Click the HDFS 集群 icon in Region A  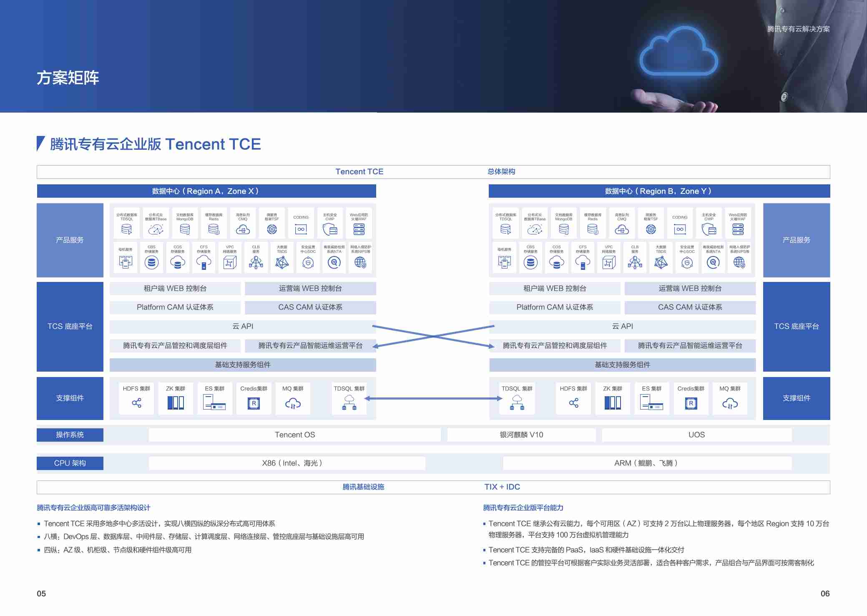[136, 403]
